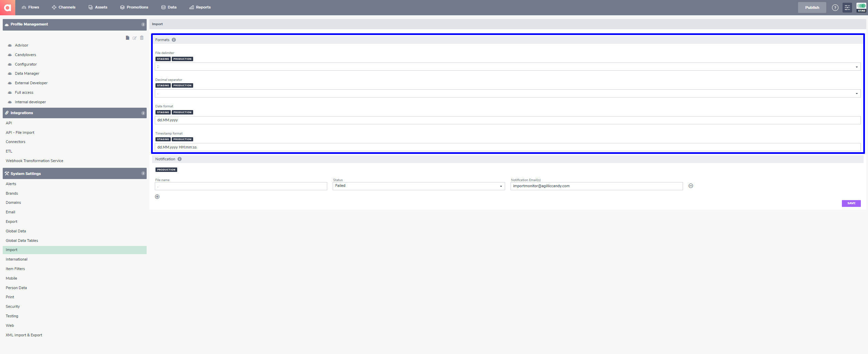Add a notification row with plus icon
The image size is (868, 354).
(157, 197)
